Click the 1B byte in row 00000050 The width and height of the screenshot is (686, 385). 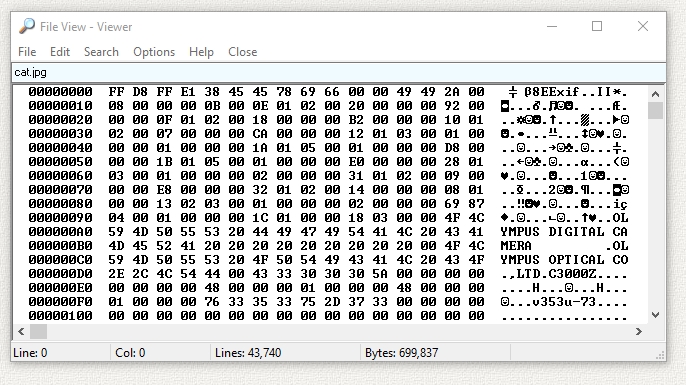164,162
